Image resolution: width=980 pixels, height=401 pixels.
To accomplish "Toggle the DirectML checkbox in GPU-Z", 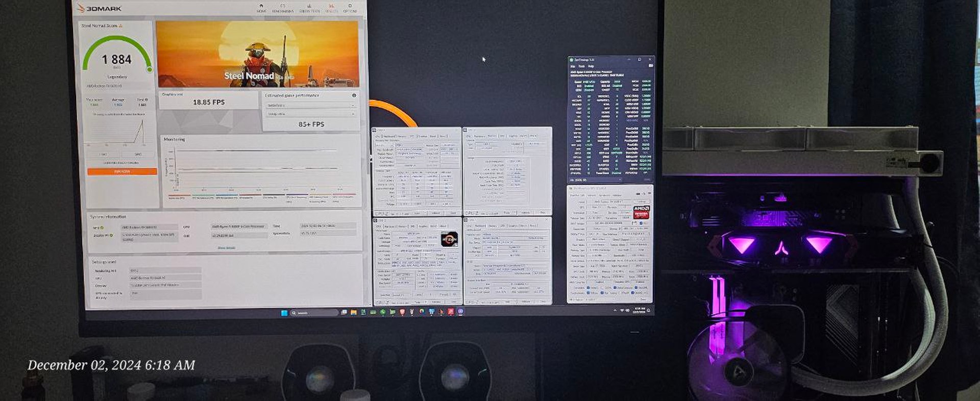I will [636, 287].
